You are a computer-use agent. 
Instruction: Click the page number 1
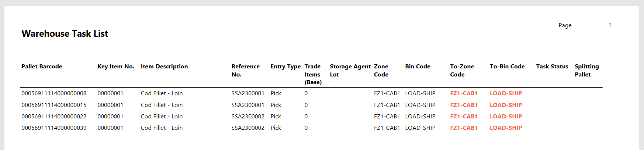[x=610, y=25]
